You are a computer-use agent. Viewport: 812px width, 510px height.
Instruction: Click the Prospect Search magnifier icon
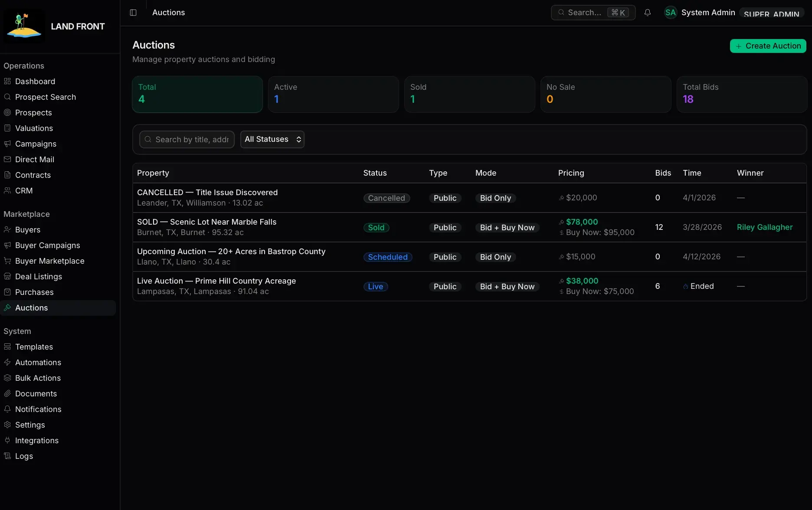pyautogui.click(x=7, y=97)
